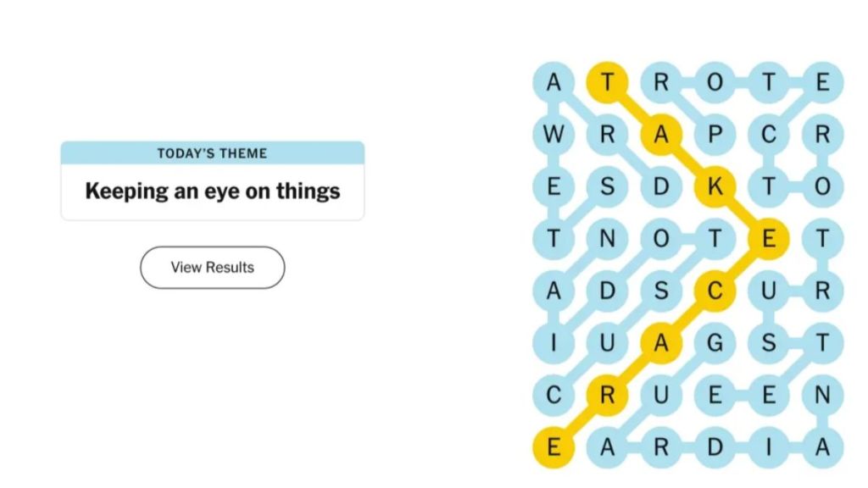
Task: Click the hint text Keeping an eye on things
Action: click(x=212, y=191)
